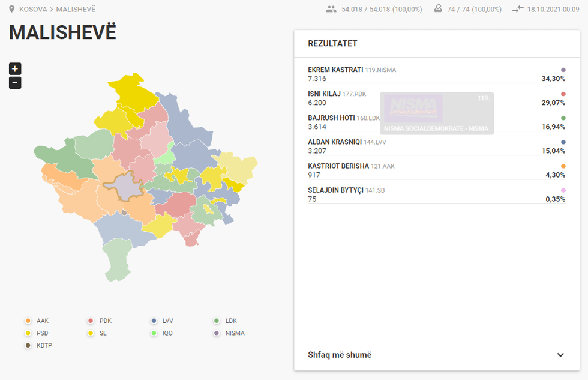
Task: Toggle PDK in the map legend
Action: 91,321
